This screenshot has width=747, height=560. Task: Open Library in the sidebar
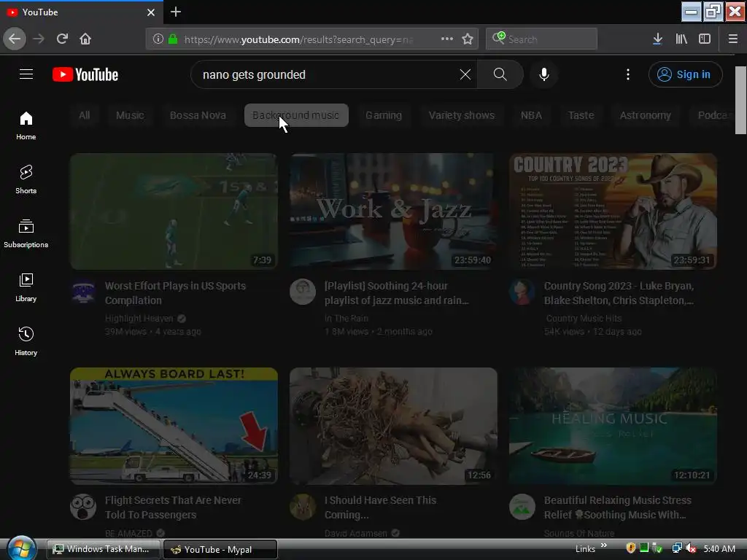click(26, 287)
